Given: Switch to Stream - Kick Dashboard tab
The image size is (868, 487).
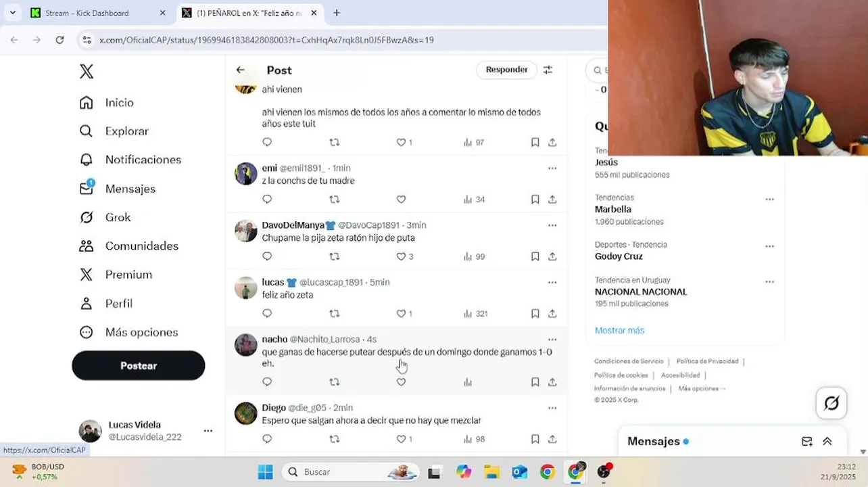Looking at the screenshot, I should tap(99, 13).
